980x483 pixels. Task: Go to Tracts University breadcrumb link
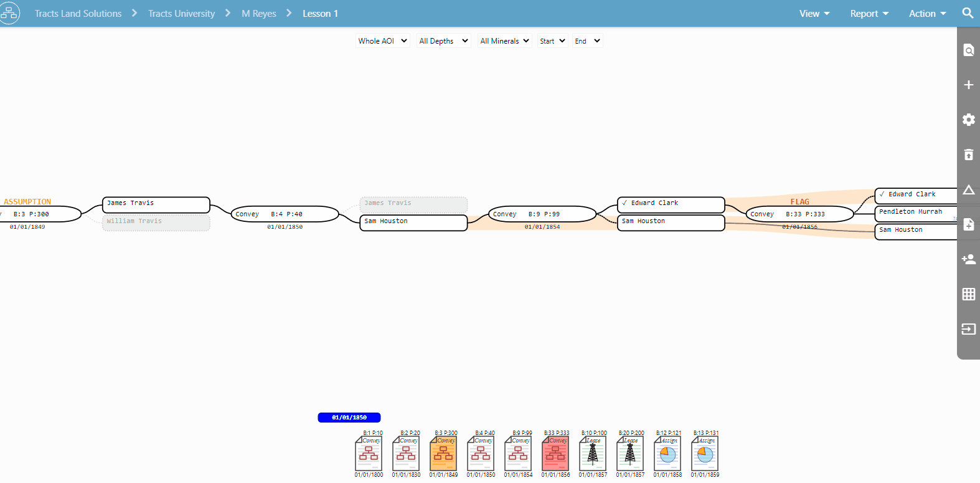181,14
